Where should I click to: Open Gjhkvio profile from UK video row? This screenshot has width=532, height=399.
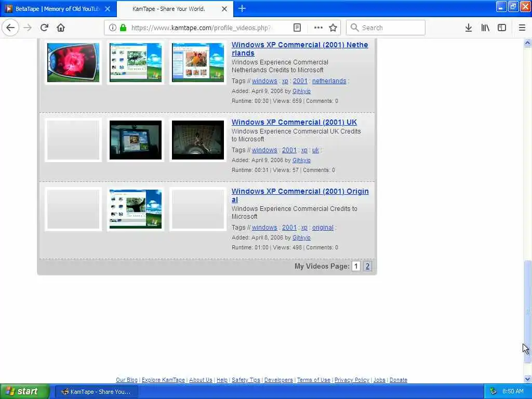coord(301,160)
